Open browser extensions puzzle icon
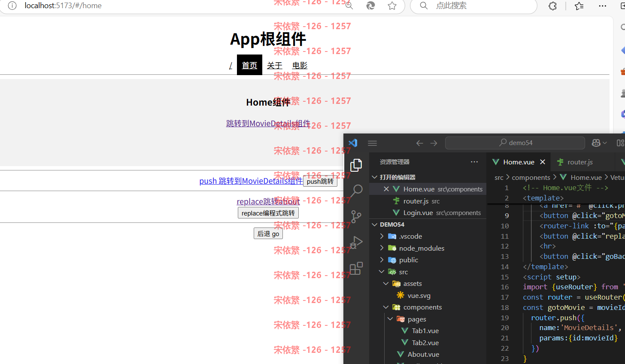This screenshot has width=625, height=364. (553, 6)
